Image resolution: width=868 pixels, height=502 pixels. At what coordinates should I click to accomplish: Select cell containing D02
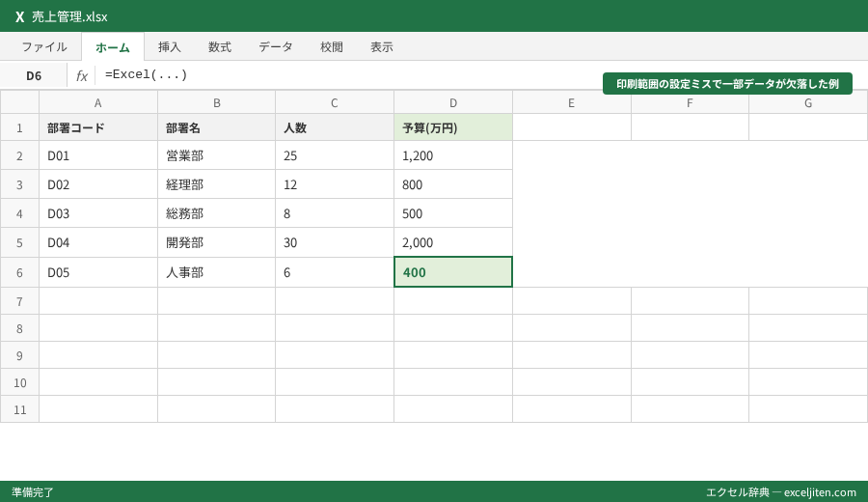(x=98, y=184)
